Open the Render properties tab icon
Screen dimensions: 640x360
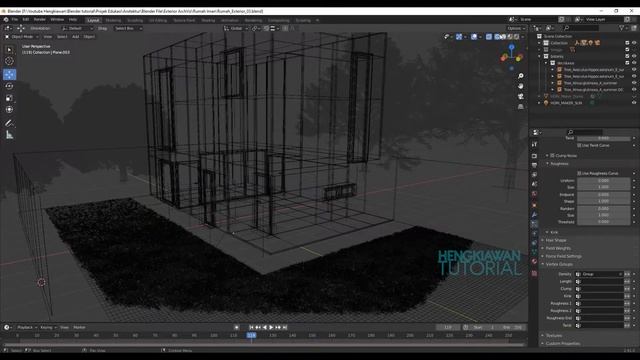click(x=534, y=156)
